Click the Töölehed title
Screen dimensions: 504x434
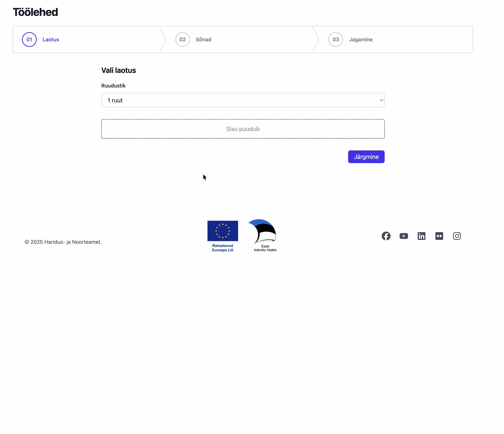(x=36, y=12)
